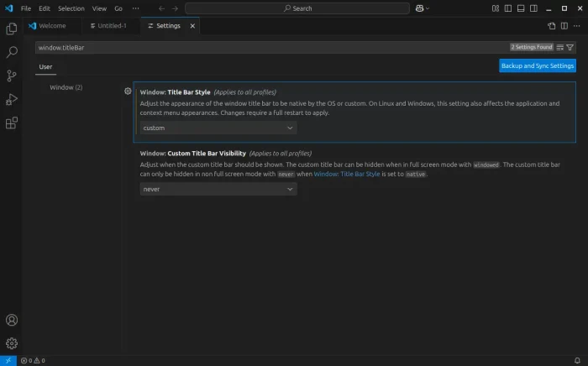588x366 pixels.
Task: Go forward with the right arrow
Action: tap(175, 8)
